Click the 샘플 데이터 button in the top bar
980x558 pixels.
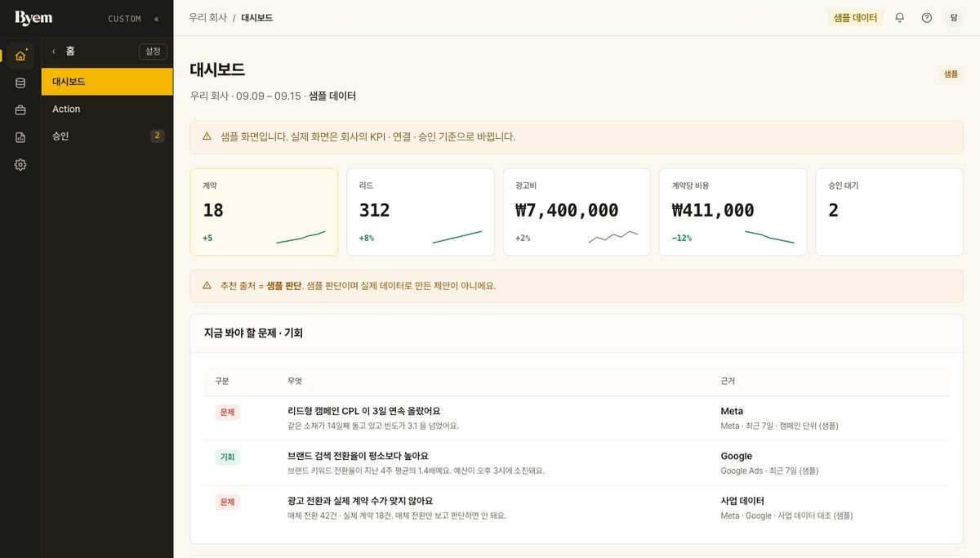tap(855, 17)
